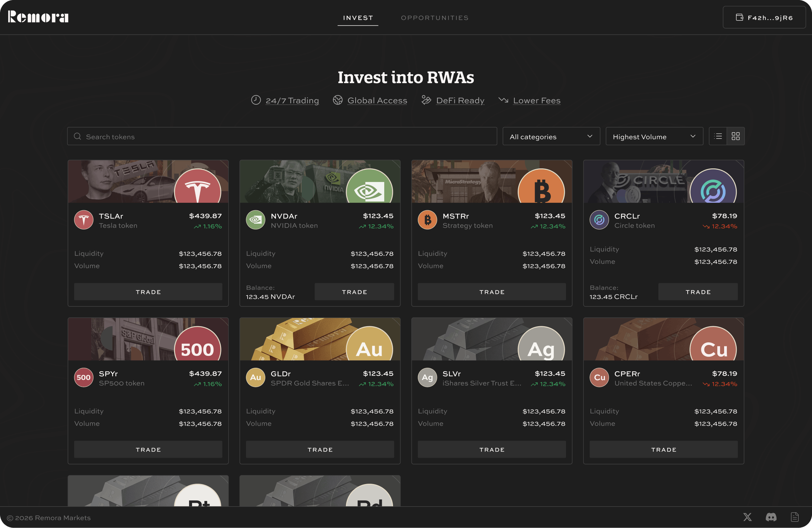Screen dimensions: 812x528
Task: Click the 123.45 CRCLr balance text
Action: coord(613,297)
